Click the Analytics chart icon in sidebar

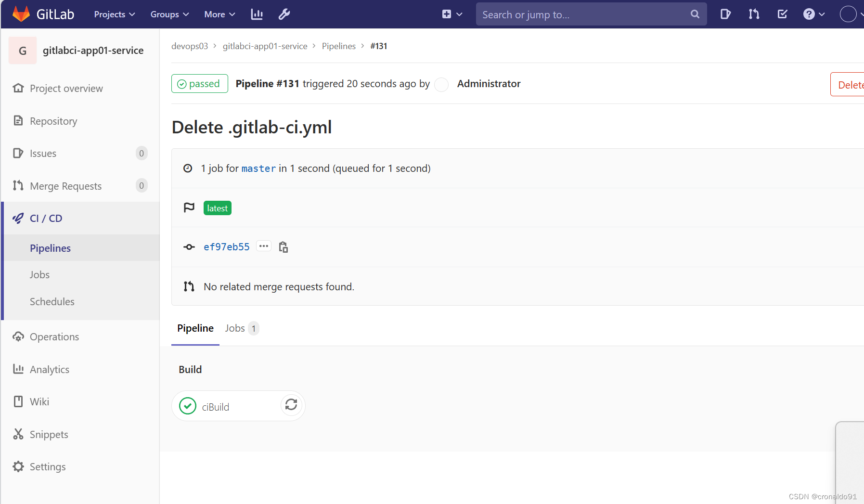coord(18,369)
